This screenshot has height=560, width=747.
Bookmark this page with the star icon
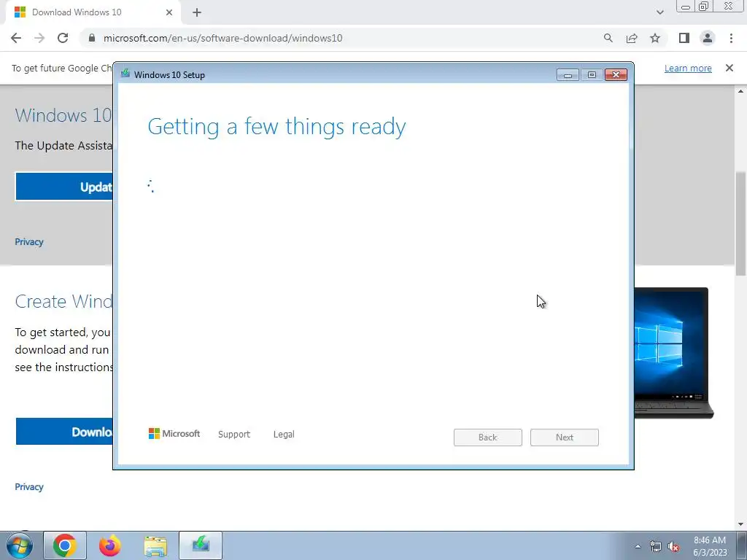click(x=655, y=38)
